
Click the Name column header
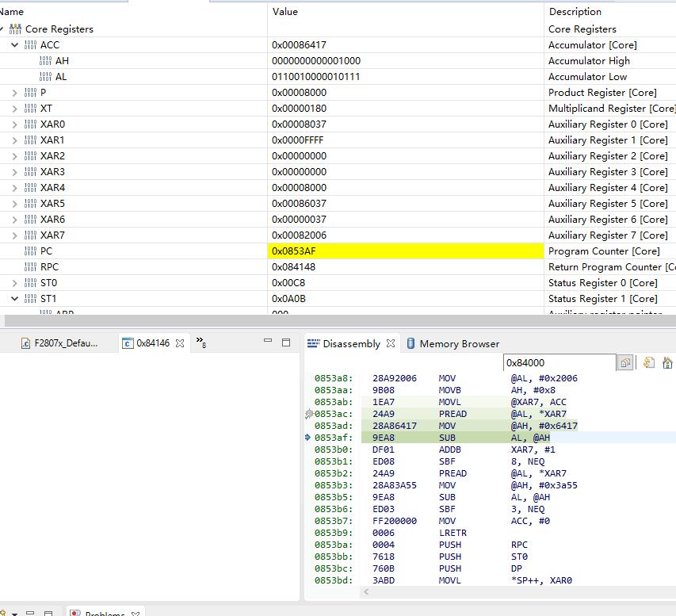[x=12, y=12]
